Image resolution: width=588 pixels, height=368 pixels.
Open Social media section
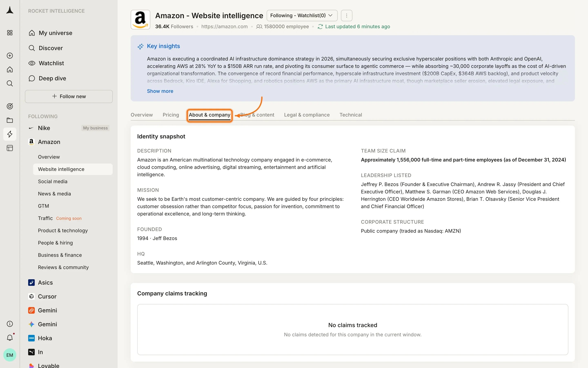click(x=52, y=181)
